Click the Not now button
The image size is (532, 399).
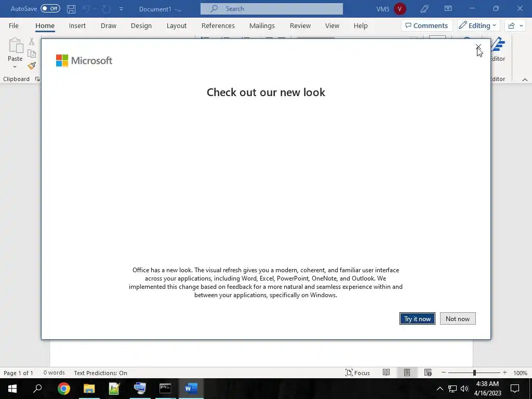coord(458,318)
